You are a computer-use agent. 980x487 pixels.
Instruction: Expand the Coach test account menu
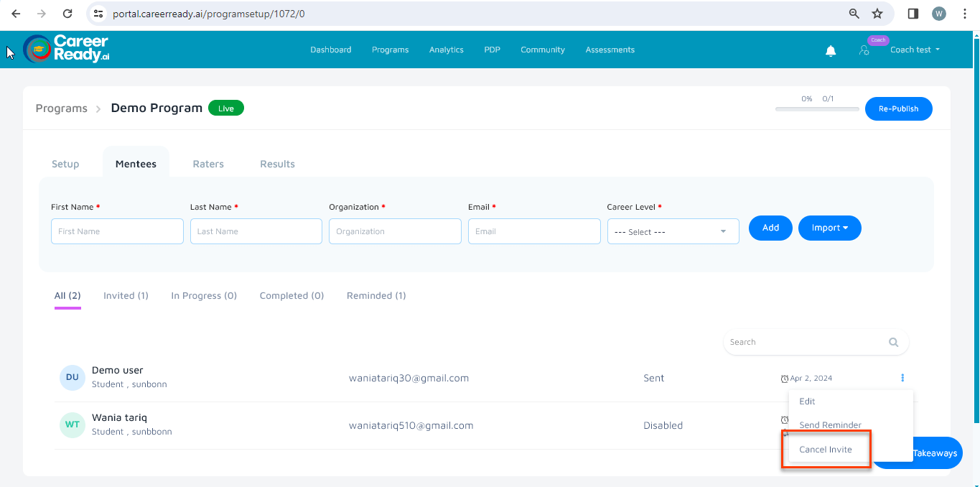[x=915, y=50]
